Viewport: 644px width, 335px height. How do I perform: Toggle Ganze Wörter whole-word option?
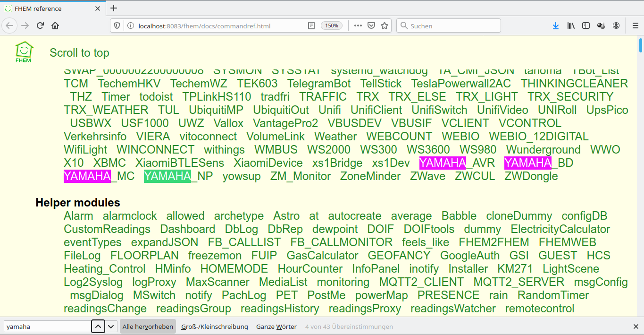pos(276,326)
